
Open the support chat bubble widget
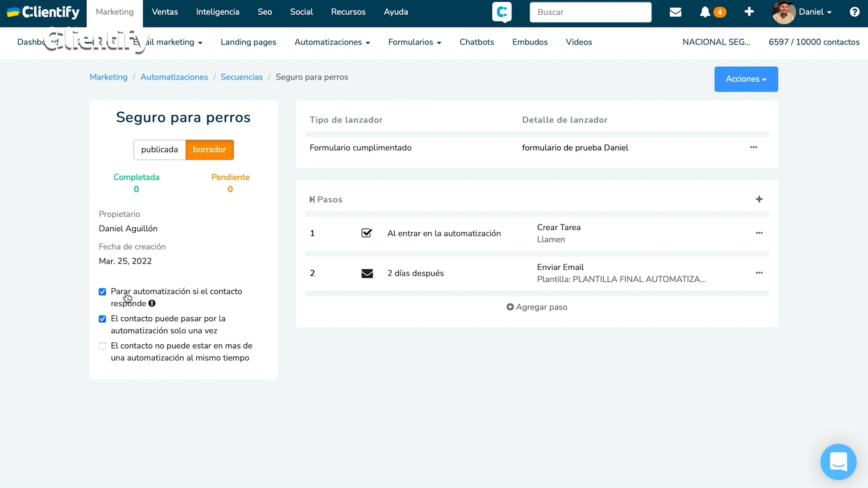[x=838, y=462]
